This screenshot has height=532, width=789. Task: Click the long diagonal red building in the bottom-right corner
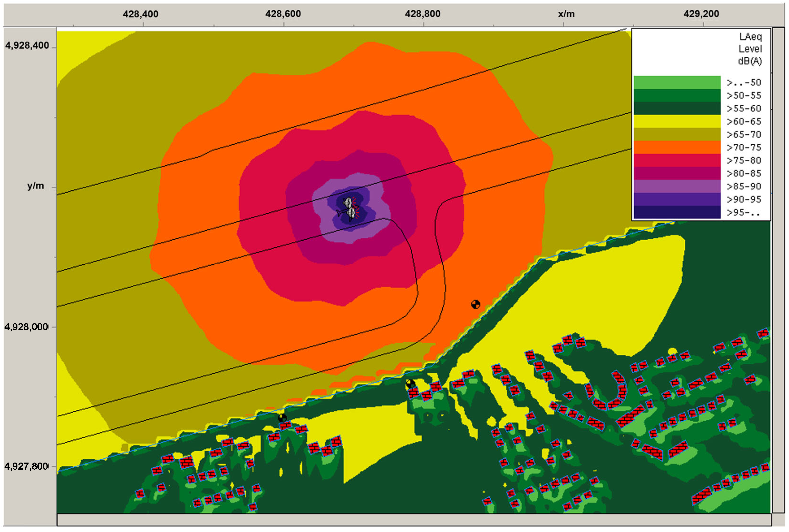701,496
